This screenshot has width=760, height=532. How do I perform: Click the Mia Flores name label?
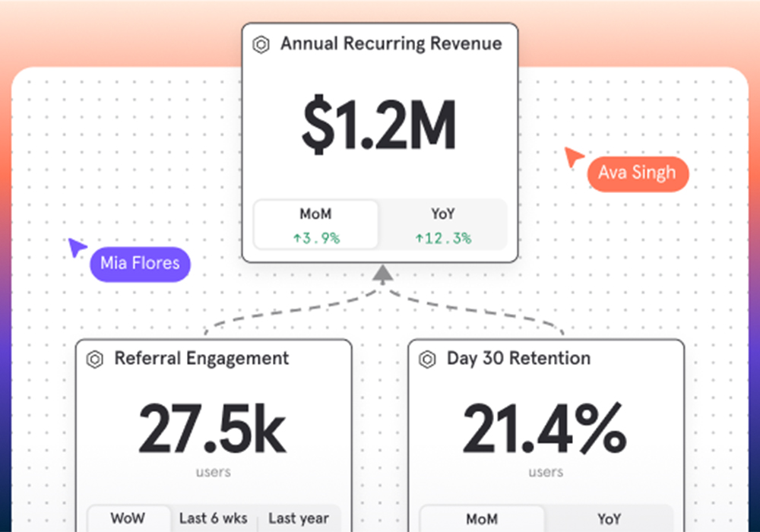[x=140, y=264]
